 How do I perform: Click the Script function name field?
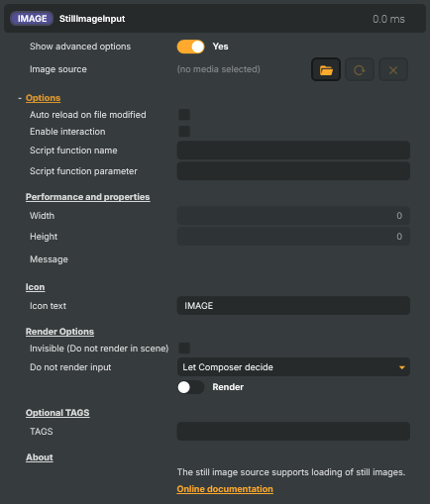293,151
